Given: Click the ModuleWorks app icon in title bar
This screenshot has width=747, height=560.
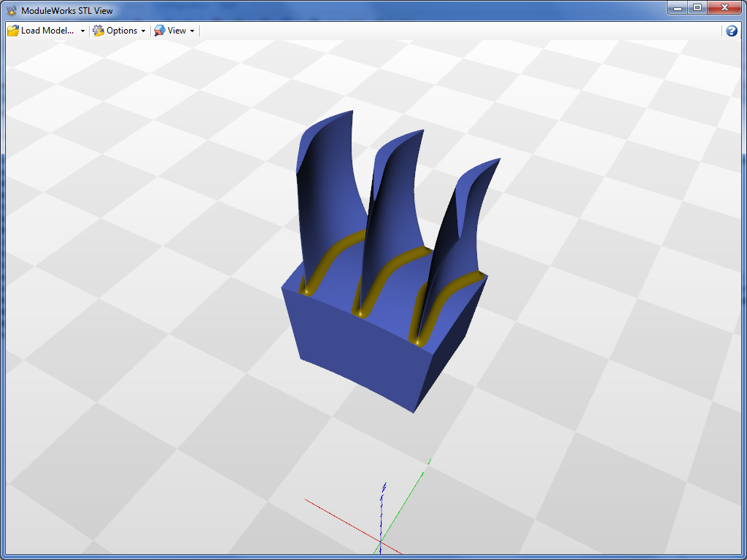Looking at the screenshot, I should pyautogui.click(x=12, y=10).
